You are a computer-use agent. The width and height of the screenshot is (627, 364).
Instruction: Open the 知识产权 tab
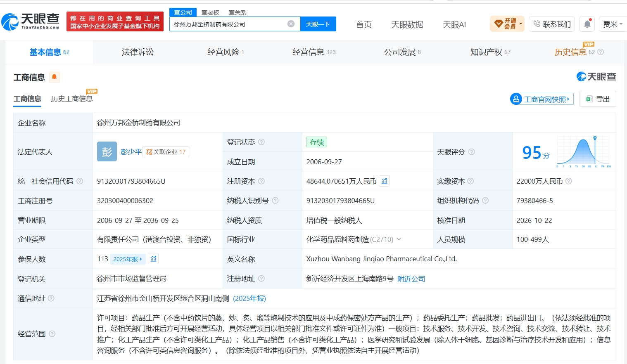[490, 52]
